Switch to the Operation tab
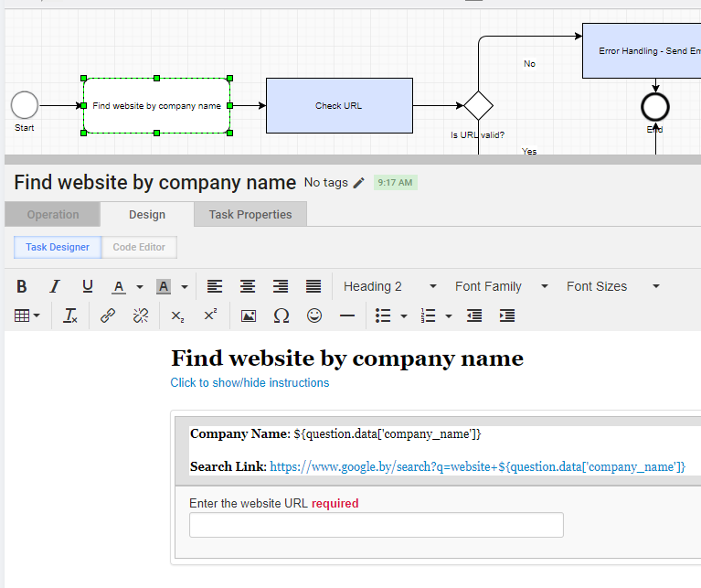701x588 pixels. coord(53,215)
